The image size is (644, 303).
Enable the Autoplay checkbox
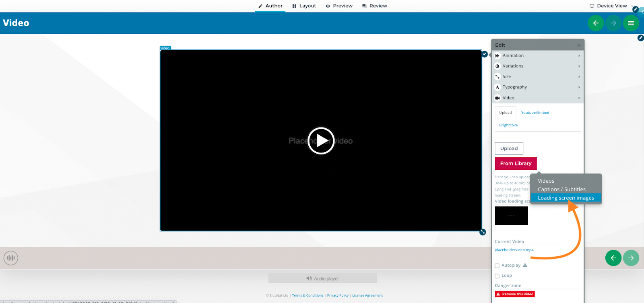click(497, 266)
